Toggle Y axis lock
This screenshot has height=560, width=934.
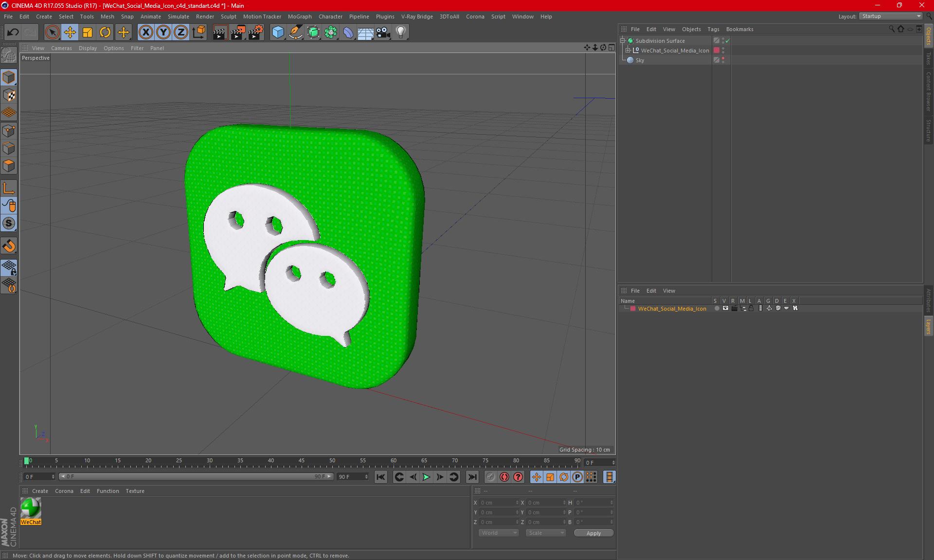click(163, 32)
